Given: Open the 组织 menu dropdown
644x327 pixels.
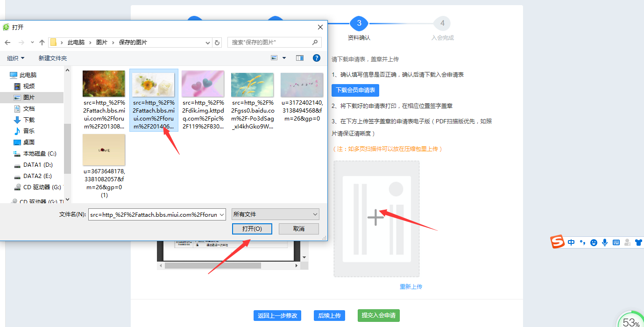Looking at the screenshot, I should 16,58.
